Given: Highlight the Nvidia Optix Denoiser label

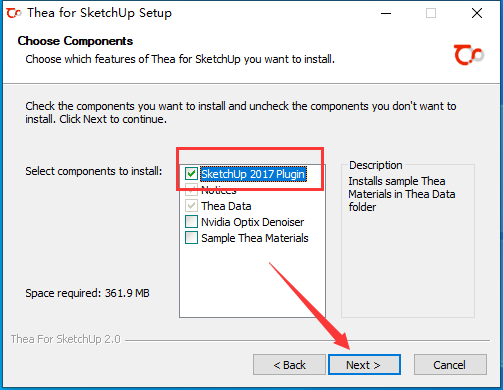Looking at the screenshot, I should point(253,222).
